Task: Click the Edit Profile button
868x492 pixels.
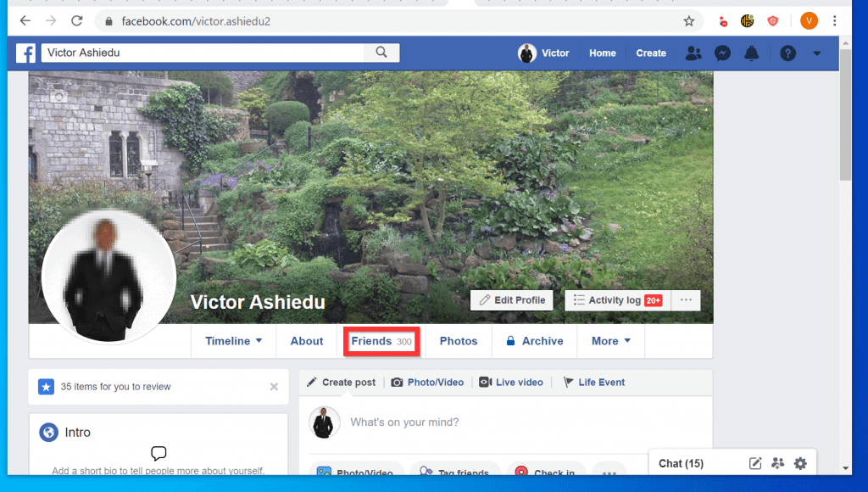Action: point(512,300)
